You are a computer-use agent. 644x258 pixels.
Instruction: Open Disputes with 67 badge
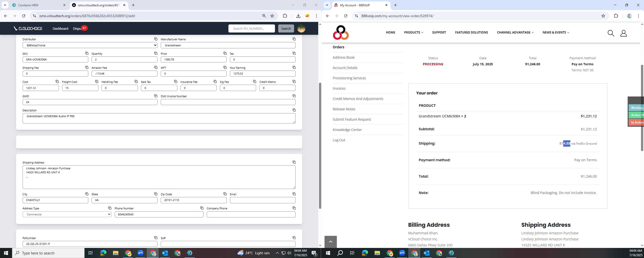tap(80, 28)
